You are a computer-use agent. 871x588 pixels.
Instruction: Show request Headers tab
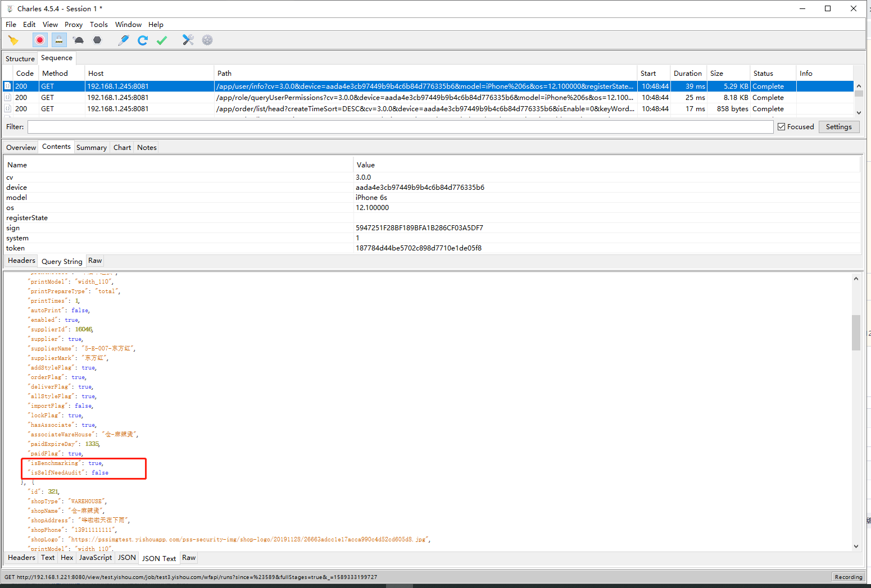pyautogui.click(x=21, y=261)
